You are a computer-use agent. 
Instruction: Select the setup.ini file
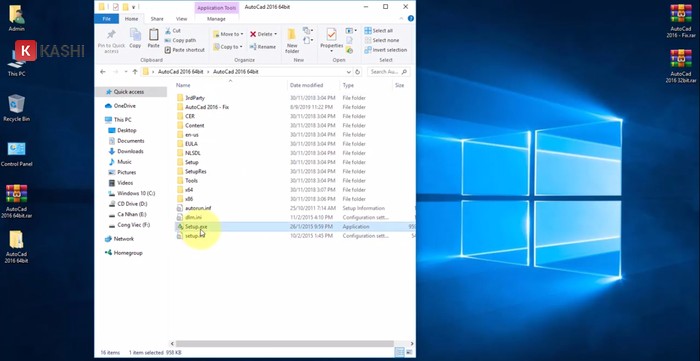[195, 236]
